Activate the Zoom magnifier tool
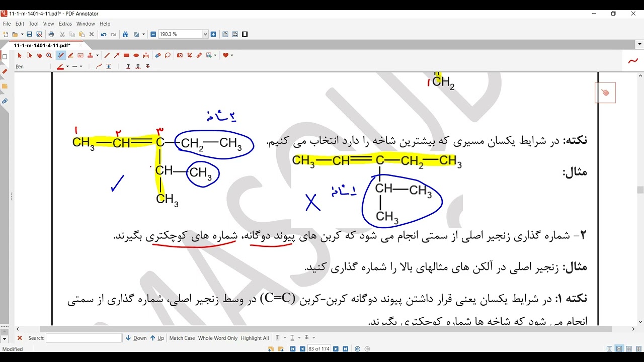 point(49,55)
